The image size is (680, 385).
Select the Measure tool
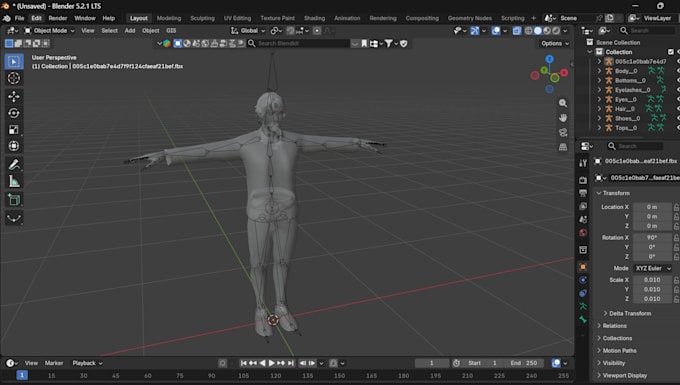[x=14, y=181]
